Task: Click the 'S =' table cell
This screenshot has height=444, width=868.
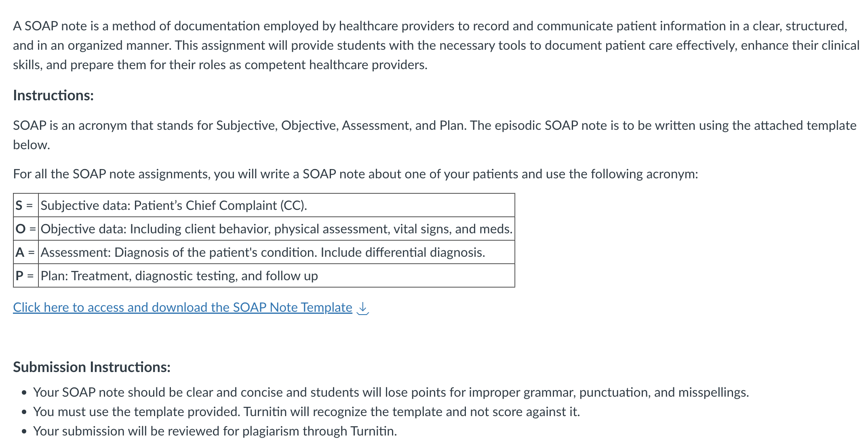Action: (26, 205)
